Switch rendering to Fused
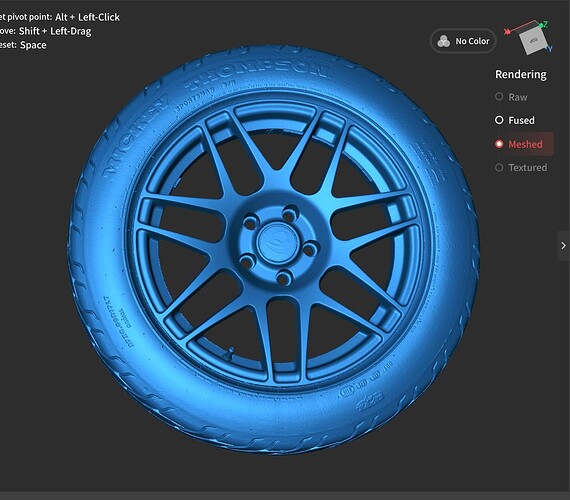Viewport: 570px width, 500px height. point(515,120)
